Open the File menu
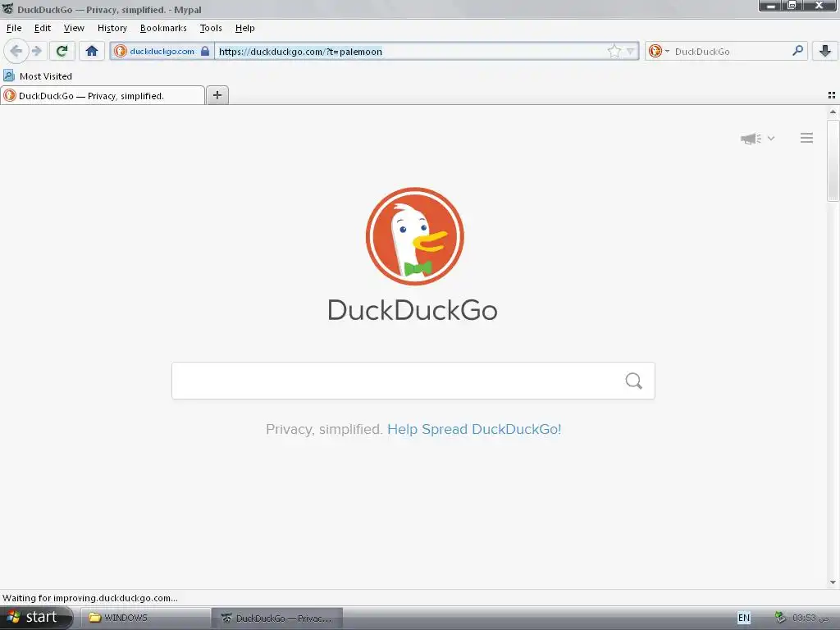840x630 pixels. (x=14, y=28)
